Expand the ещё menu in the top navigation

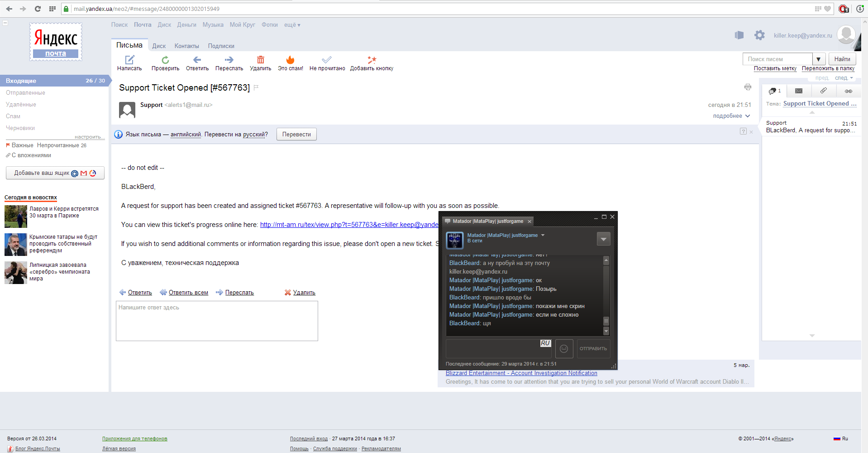pos(292,25)
